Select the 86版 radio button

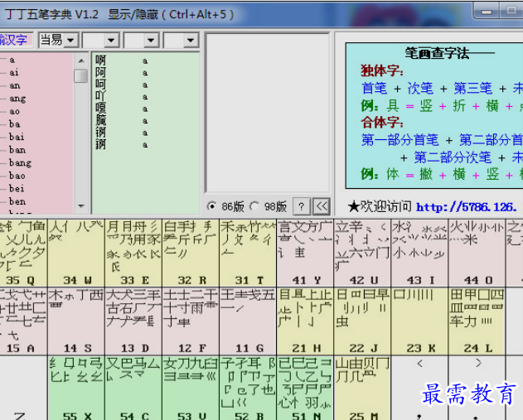point(211,206)
